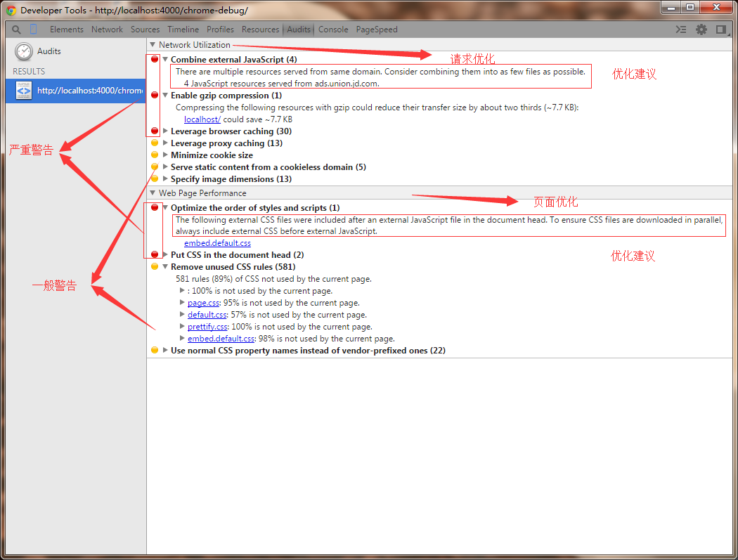This screenshot has height=560, width=738.
Task: Click the search magnifier icon in toolbar
Action: click(x=16, y=30)
